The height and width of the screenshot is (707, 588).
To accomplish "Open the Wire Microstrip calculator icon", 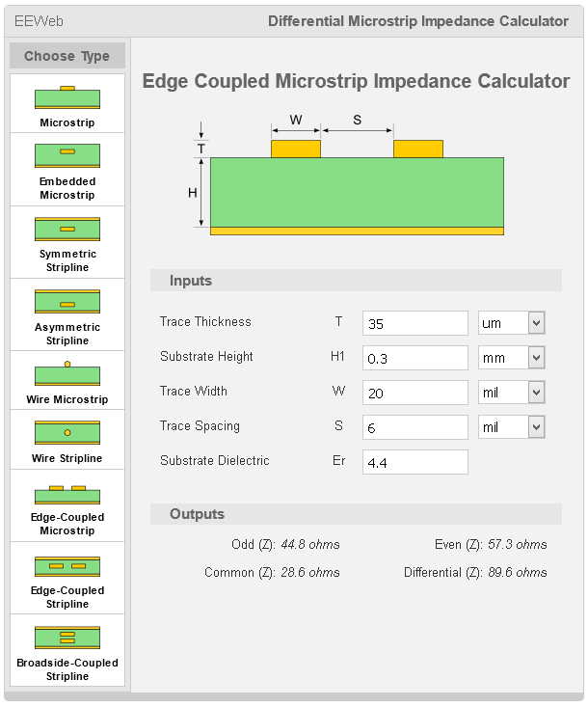I will (67, 374).
